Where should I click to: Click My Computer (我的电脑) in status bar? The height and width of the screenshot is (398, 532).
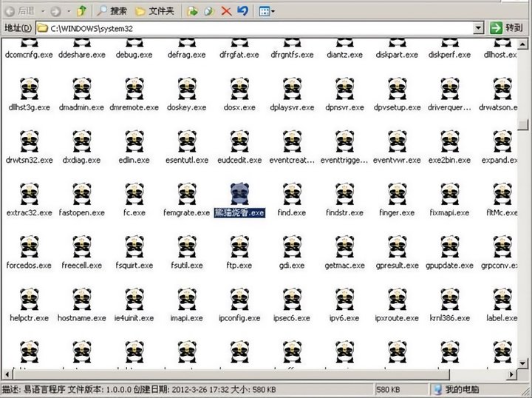(462, 389)
